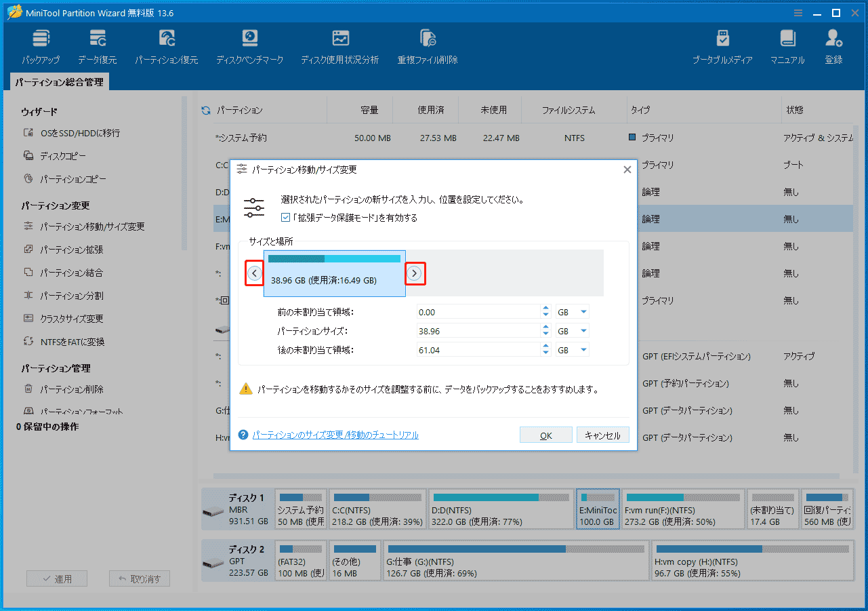Click the 前の未割り当て領域 input field
Screen dimensions: 868x611
pyautogui.click(x=478, y=312)
